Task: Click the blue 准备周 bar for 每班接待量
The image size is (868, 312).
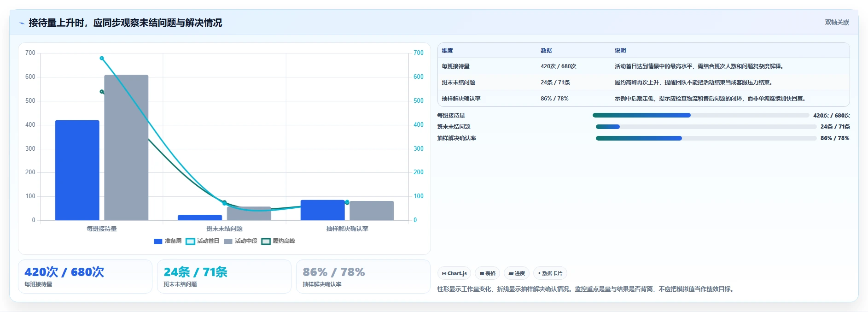Action: pos(77,170)
